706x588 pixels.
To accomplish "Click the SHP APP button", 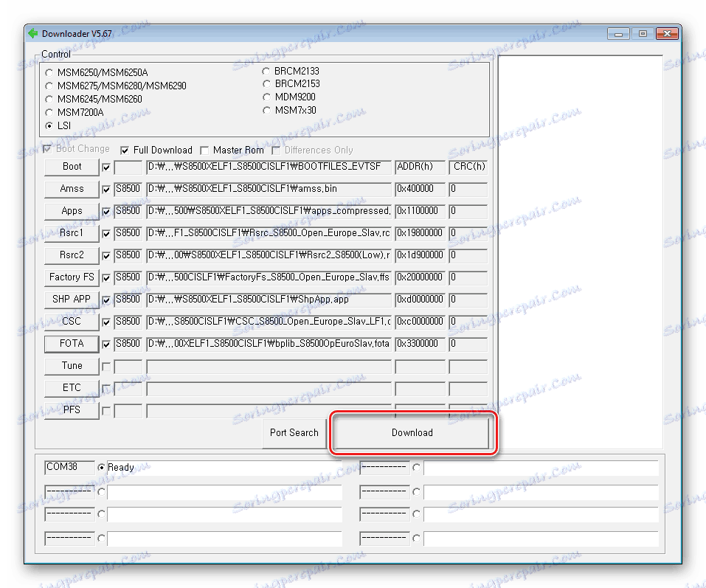I will click(72, 299).
